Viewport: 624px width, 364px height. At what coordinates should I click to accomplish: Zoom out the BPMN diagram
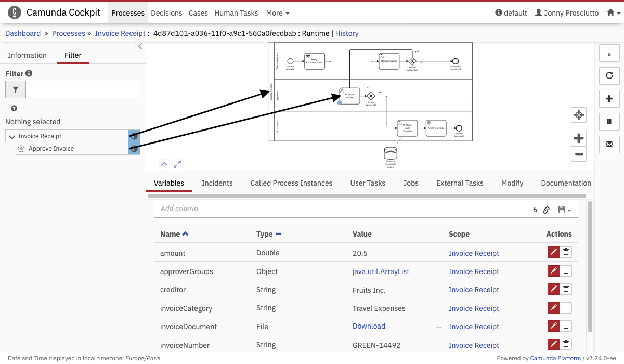(x=579, y=154)
